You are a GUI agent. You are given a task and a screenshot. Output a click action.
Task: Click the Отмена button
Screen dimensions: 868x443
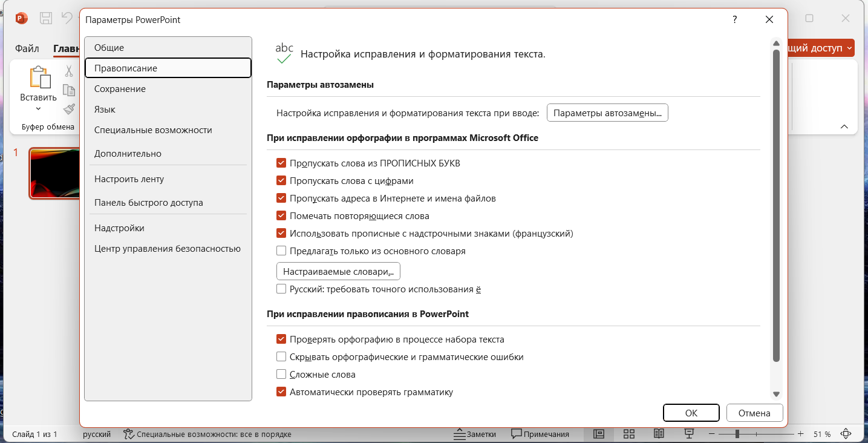(754, 413)
